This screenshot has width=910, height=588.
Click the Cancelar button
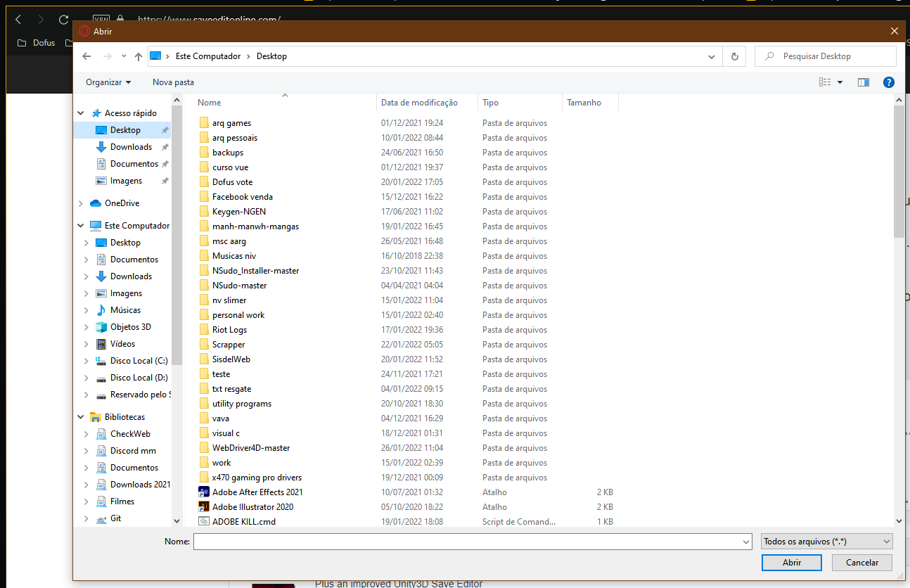tap(862, 563)
